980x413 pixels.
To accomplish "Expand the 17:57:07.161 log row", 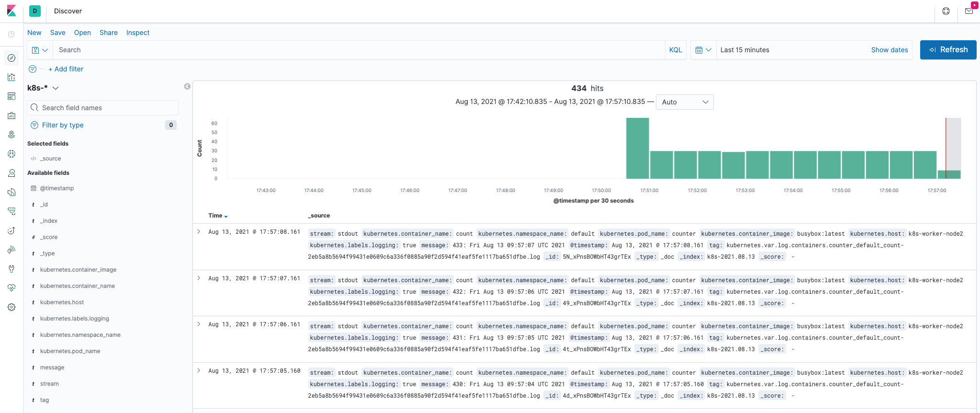I will pos(199,278).
